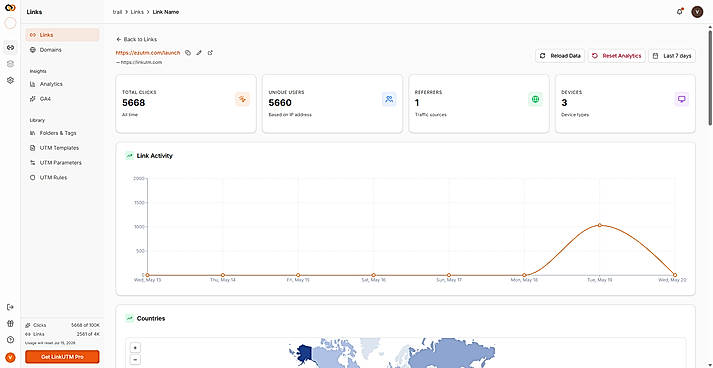Reload Data for this link
Viewport: 713px width, 368px height.
(x=560, y=56)
